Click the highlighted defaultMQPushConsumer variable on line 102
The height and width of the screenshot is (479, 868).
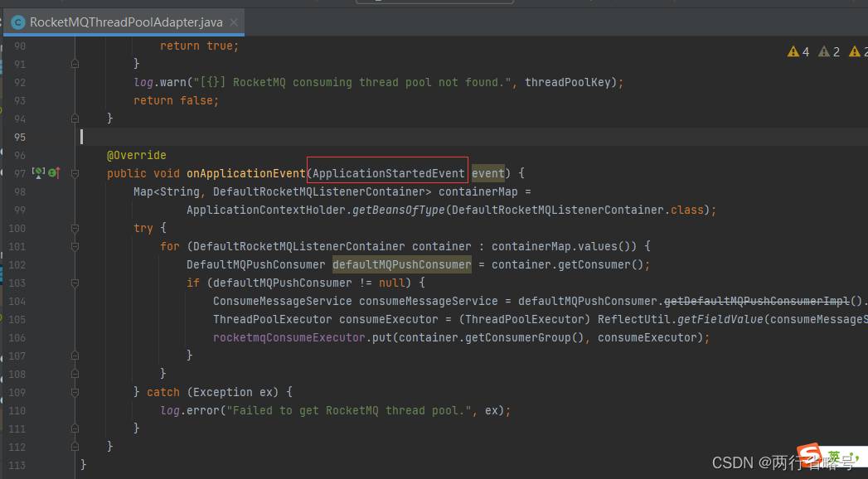(402, 265)
